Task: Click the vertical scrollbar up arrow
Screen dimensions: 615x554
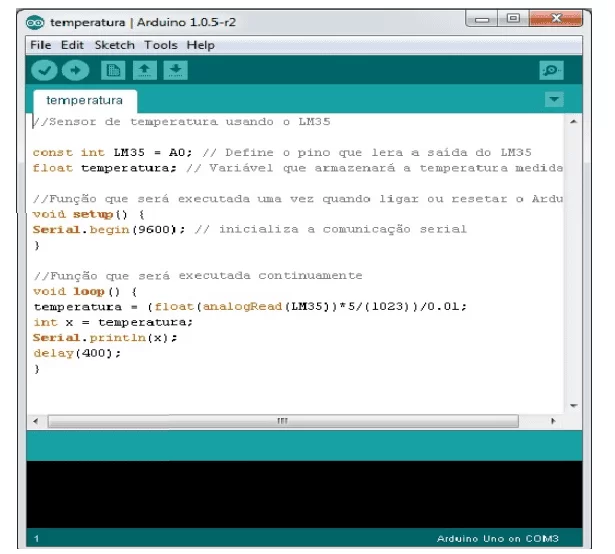Action: 573,122
